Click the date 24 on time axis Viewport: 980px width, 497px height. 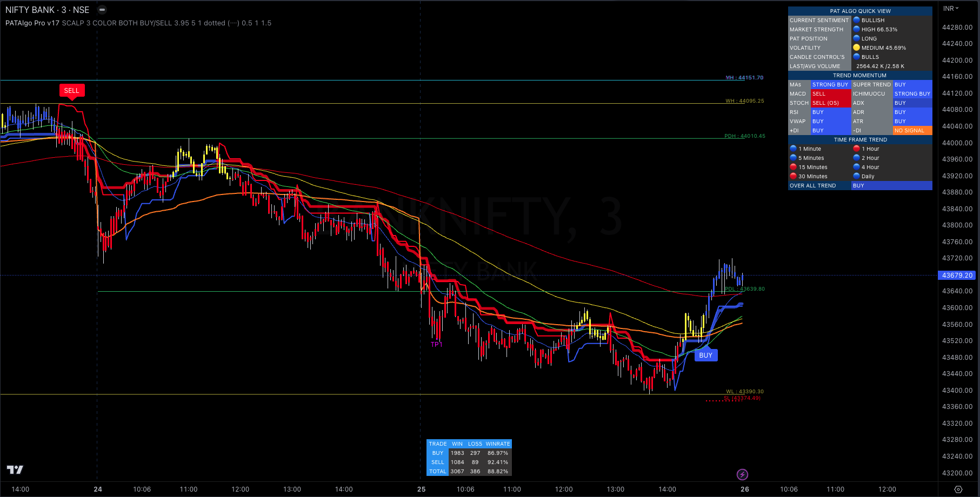98,489
